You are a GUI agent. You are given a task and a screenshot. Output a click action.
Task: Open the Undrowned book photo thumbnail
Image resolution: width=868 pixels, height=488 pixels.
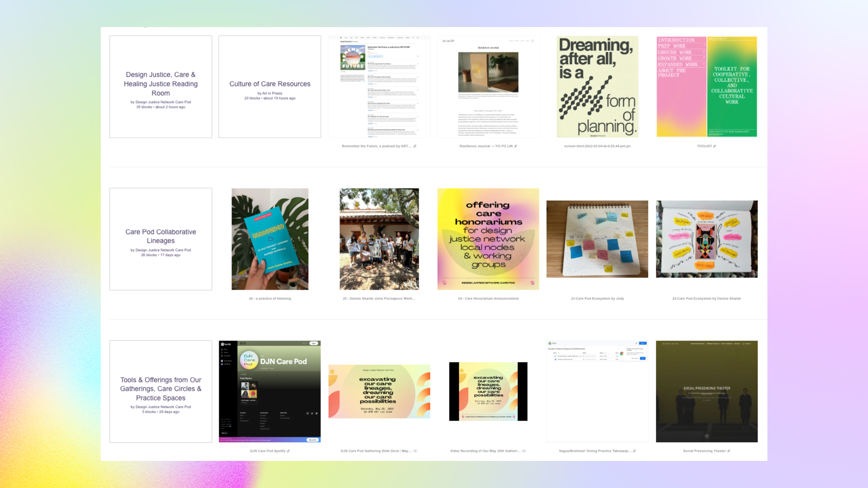[x=270, y=239]
